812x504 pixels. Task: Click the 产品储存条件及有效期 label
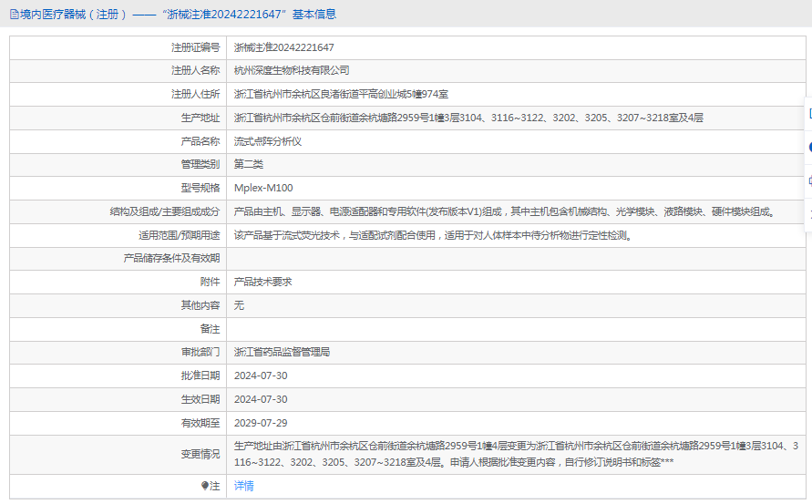pyautogui.click(x=171, y=259)
